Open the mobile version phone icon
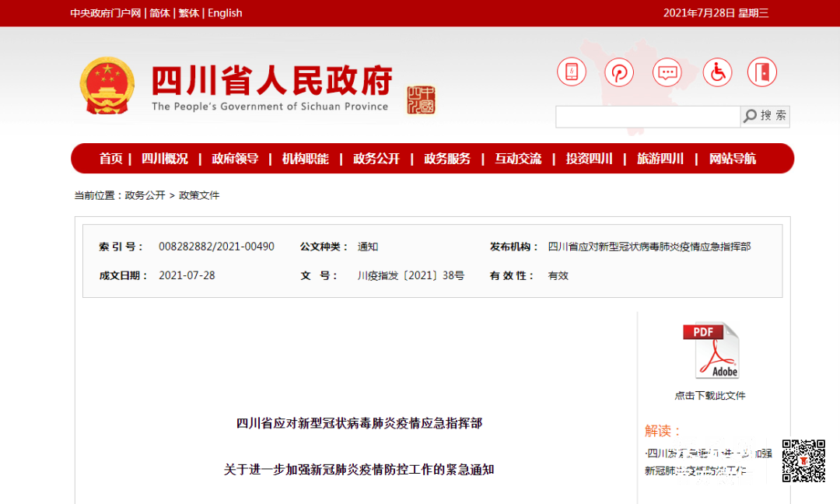 (x=572, y=72)
